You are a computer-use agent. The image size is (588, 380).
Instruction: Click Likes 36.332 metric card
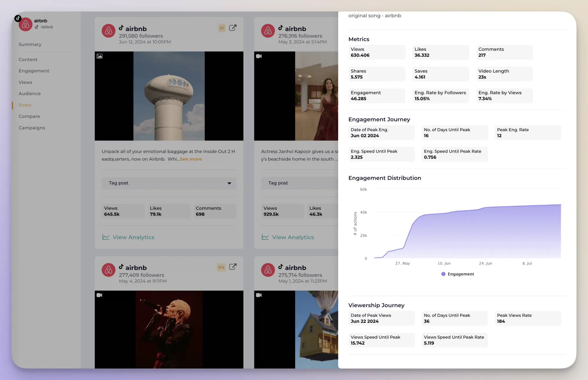pos(440,52)
